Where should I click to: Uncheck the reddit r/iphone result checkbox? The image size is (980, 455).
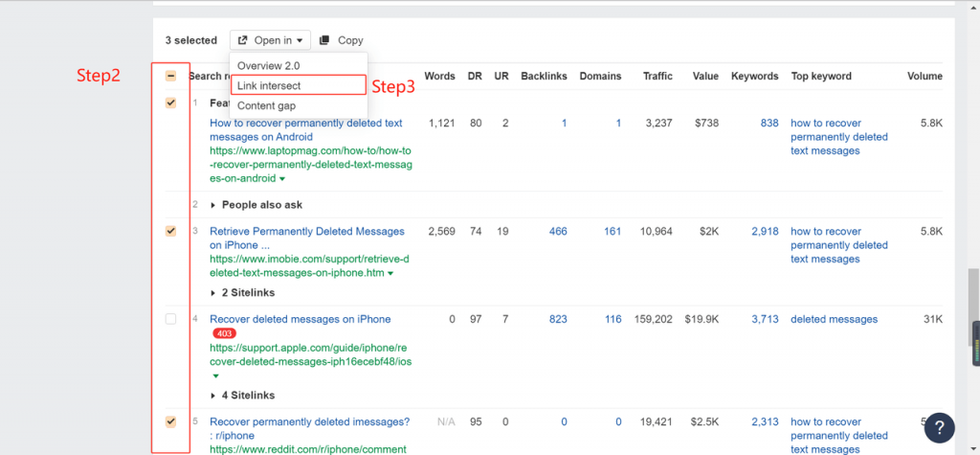170,421
